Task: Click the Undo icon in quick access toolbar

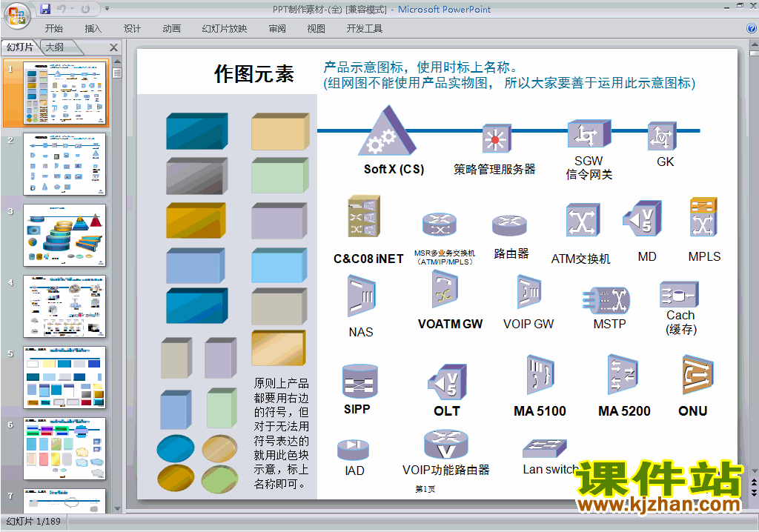Action: (x=61, y=9)
